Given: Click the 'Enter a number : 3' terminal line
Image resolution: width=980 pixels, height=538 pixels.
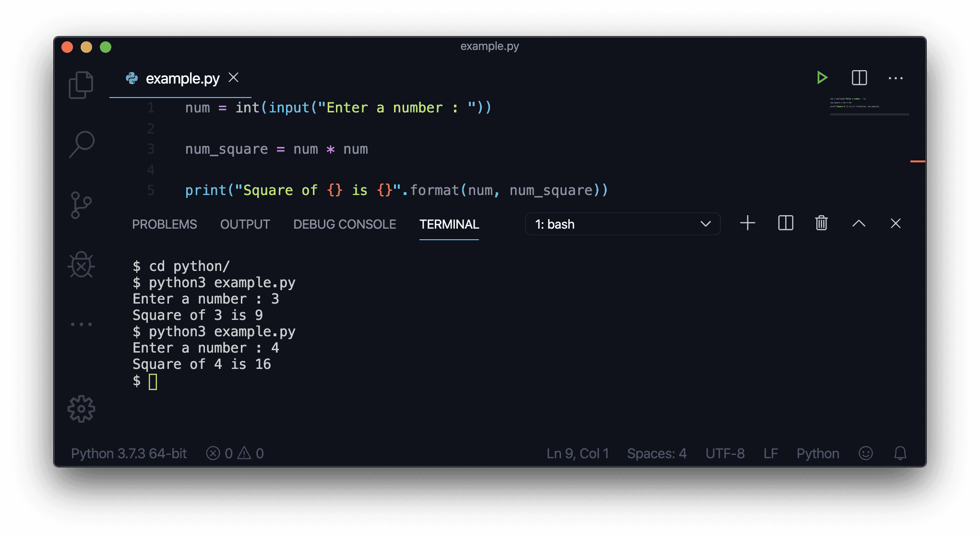Looking at the screenshot, I should click(206, 299).
